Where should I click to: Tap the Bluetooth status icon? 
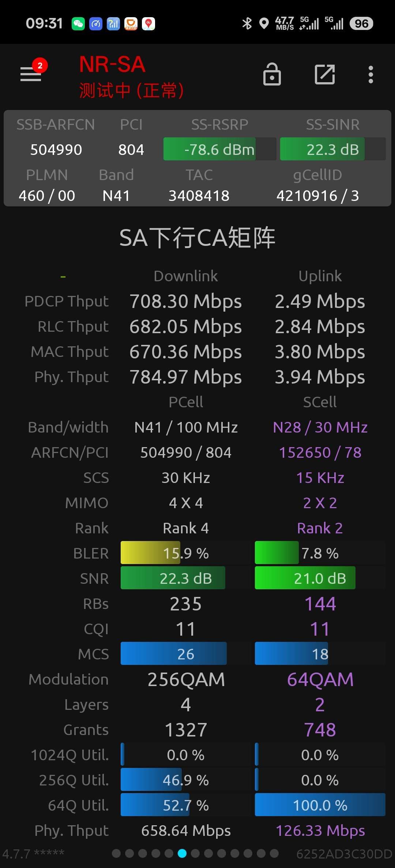click(247, 24)
